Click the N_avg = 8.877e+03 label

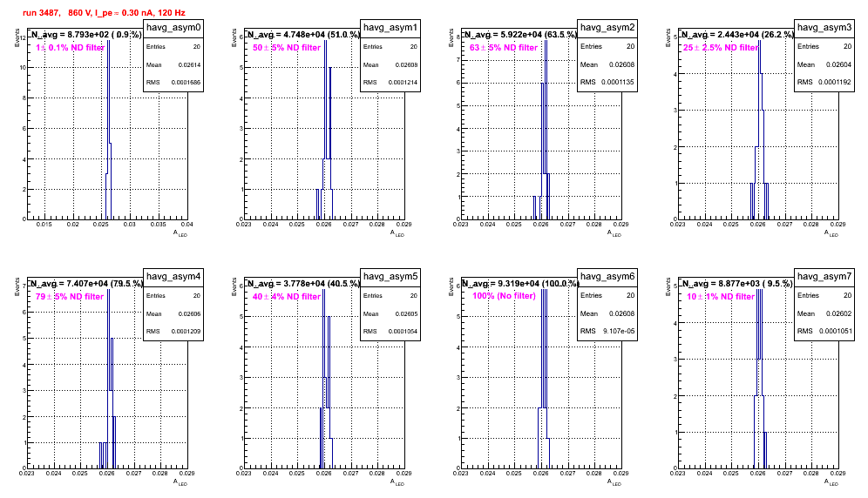tap(737, 284)
